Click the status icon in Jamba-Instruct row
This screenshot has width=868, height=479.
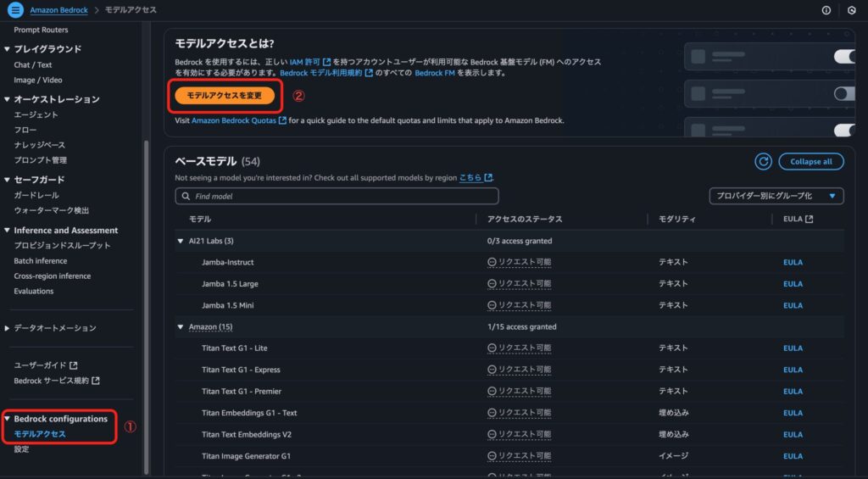(492, 262)
